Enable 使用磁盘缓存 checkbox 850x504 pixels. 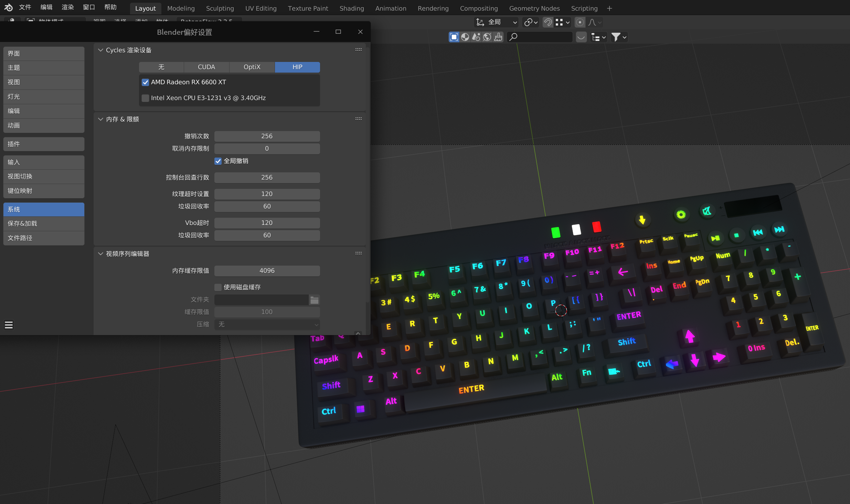[218, 287]
